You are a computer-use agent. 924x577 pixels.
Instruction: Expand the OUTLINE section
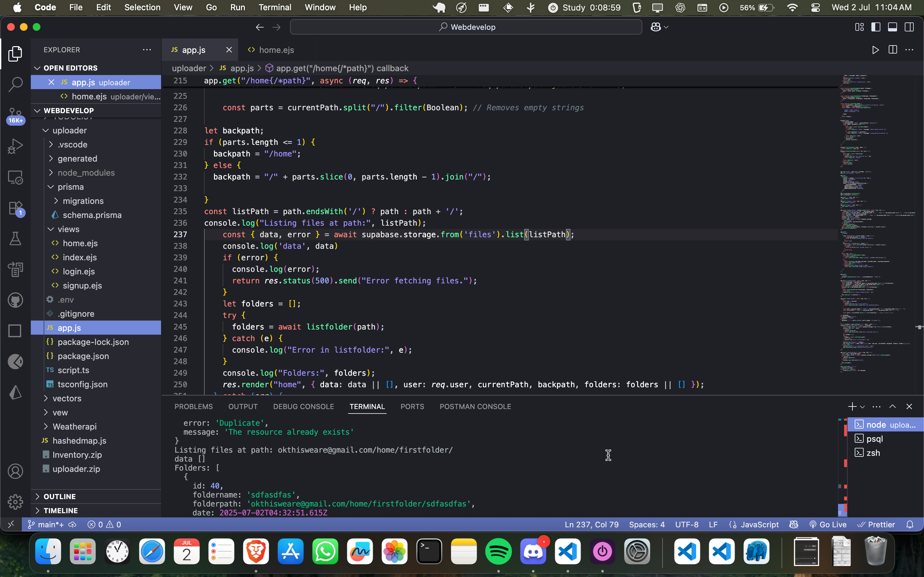[x=60, y=497]
